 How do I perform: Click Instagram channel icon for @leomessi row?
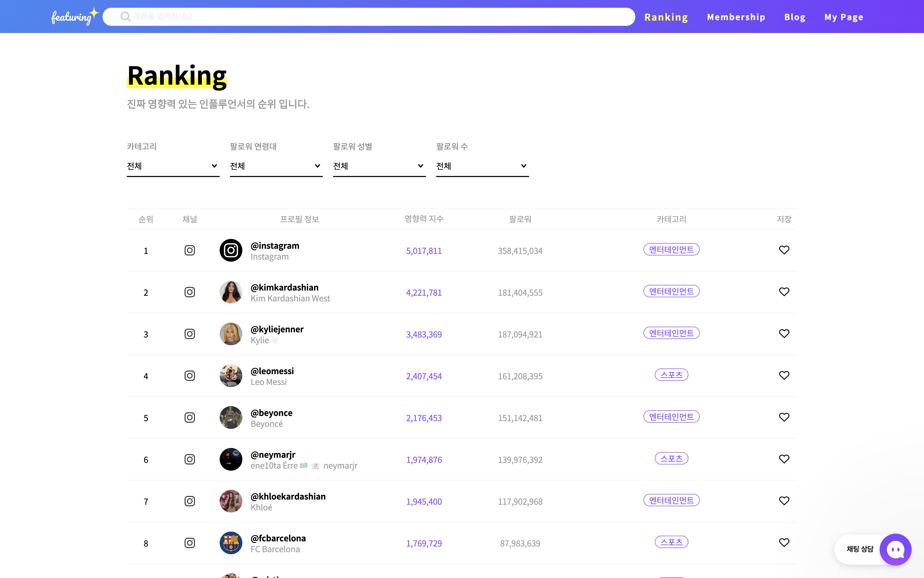190,376
